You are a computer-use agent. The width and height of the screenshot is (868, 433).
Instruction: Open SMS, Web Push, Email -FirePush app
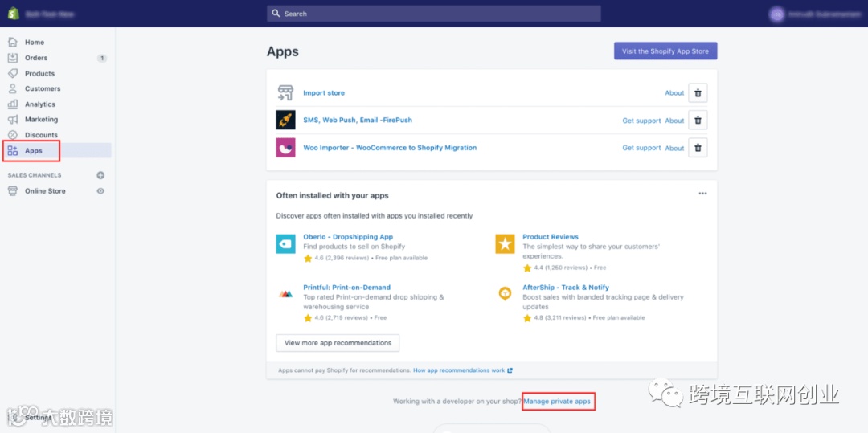click(358, 120)
